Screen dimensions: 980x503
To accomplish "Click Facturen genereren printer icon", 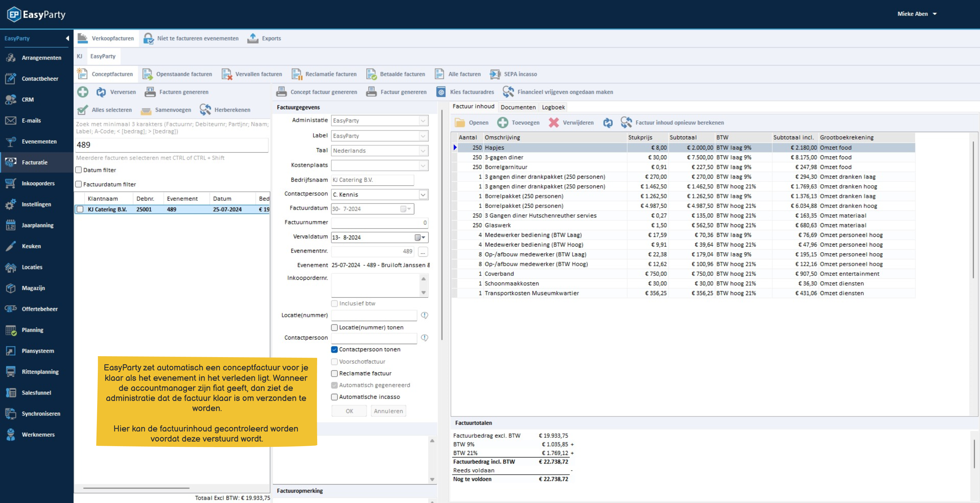I will click(x=150, y=92).
